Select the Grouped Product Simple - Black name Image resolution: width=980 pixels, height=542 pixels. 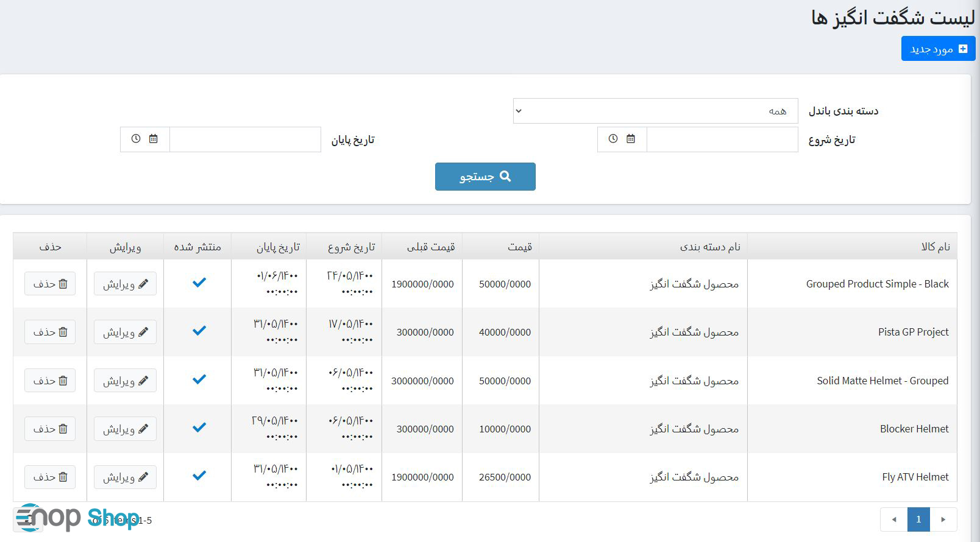coord(878,284)
